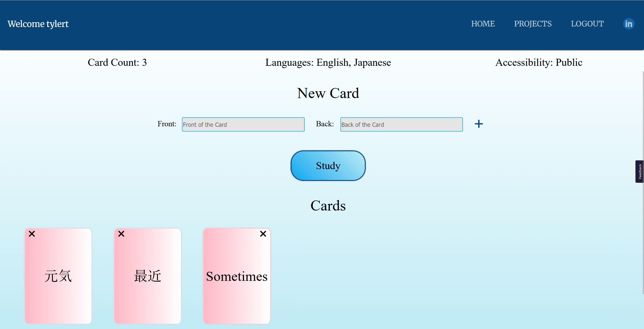Viewport: 644px width, 329px height.
Task: Click the Back of the Card input field
Action: [401, 124]
